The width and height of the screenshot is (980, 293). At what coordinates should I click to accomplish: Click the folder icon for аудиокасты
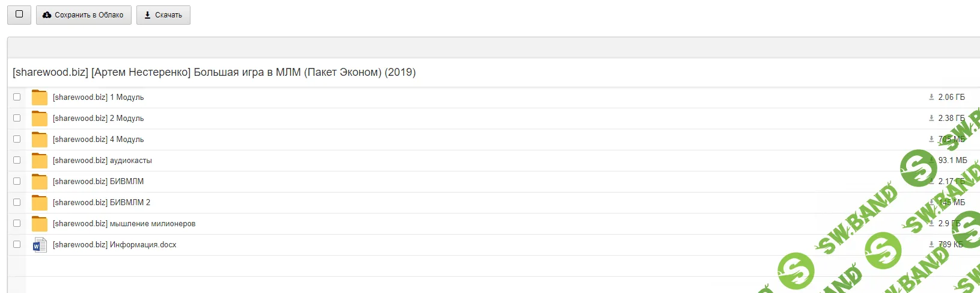tap(40, 161)
